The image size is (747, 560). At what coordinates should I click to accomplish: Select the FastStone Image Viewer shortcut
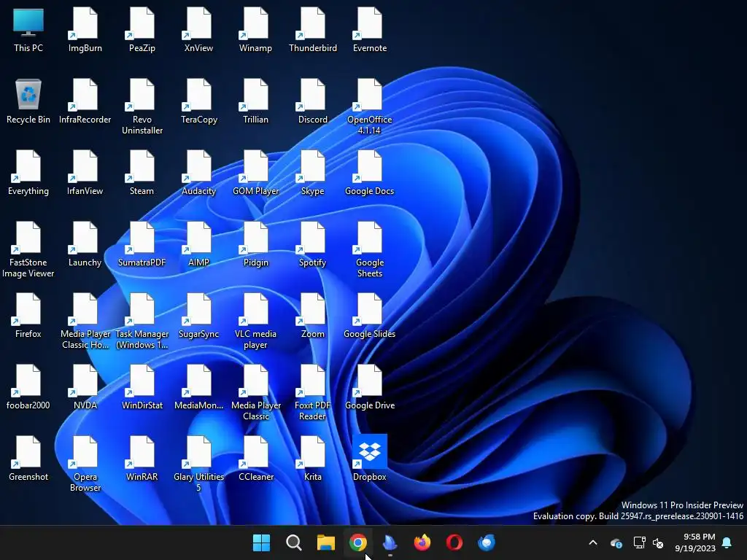(28, 250)
